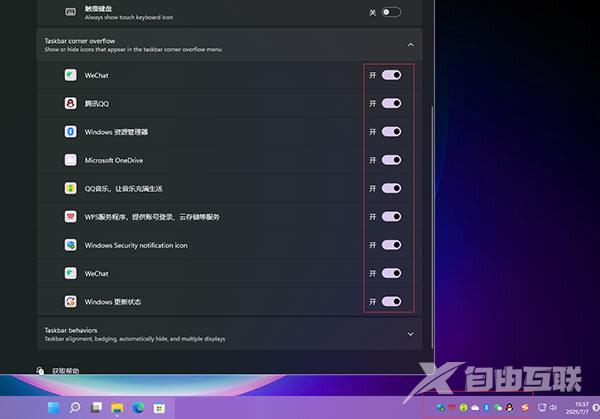Click the orange Sogou input tray icon

click(525, 408)
